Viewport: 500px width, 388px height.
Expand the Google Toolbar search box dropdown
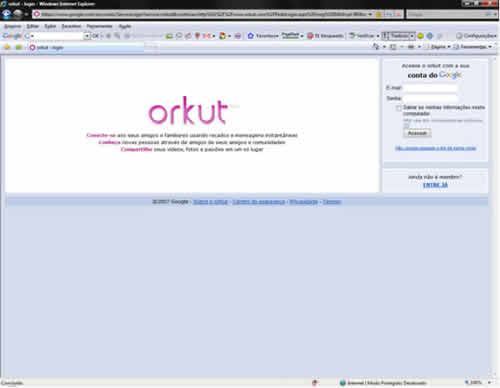point(87,36)
